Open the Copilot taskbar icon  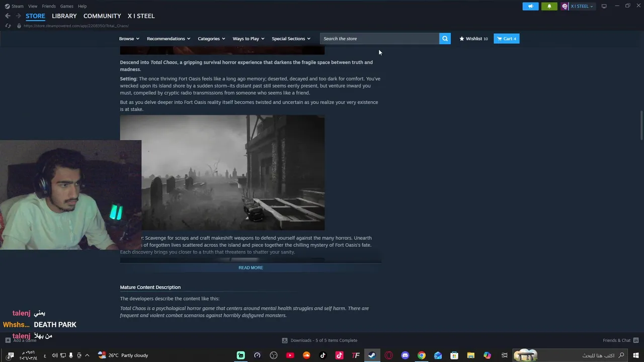[487, 355]
